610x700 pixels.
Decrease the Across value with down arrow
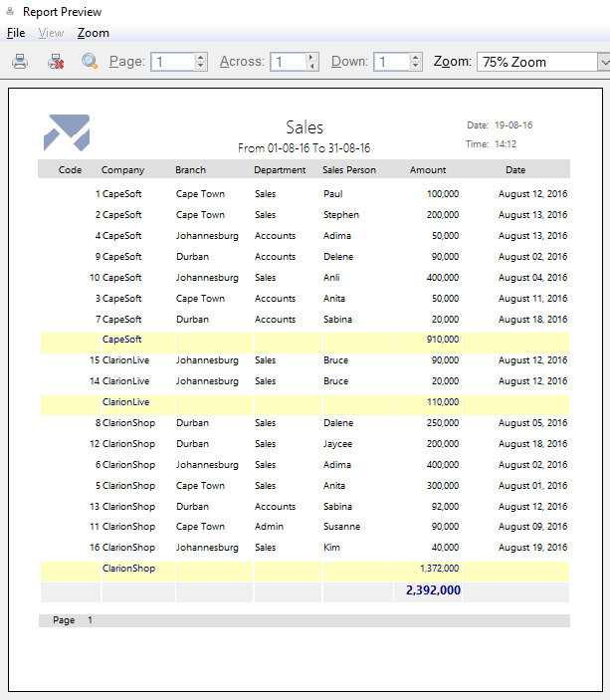(312, 67)
